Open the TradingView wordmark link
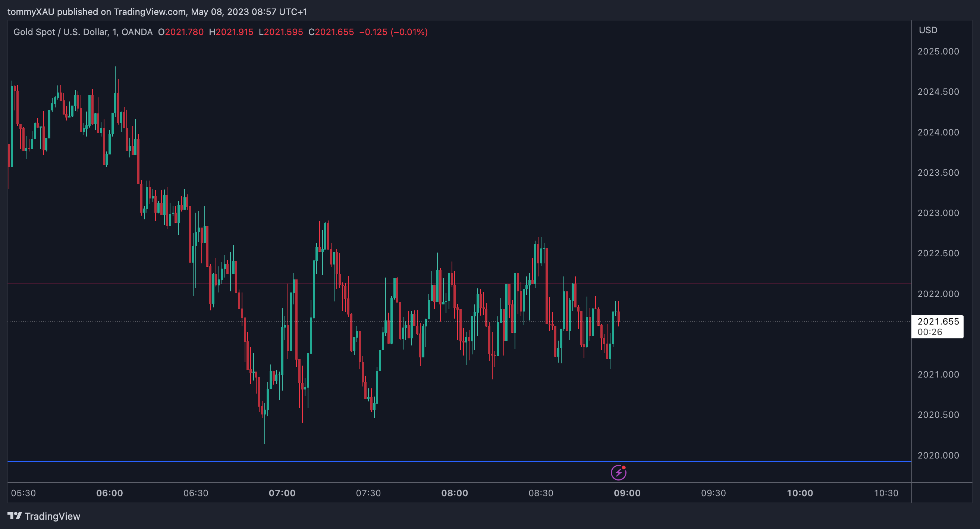 click(x=53, y=516)
